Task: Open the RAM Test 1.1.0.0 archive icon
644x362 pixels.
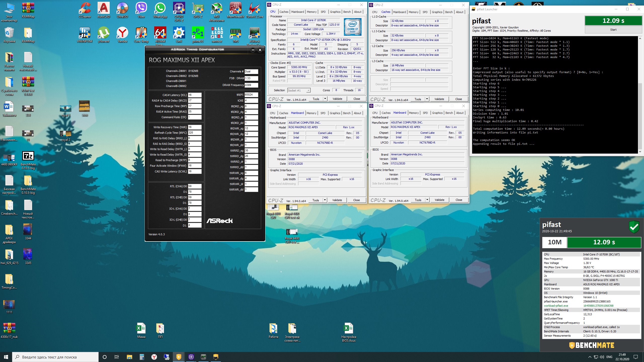Action: coord(28,86)
